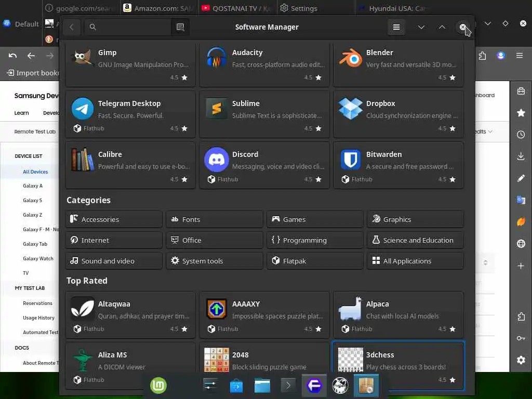Open the Bitwarden app entry
The width and height of the screenshot is (532, 399).
coord(398,166)
